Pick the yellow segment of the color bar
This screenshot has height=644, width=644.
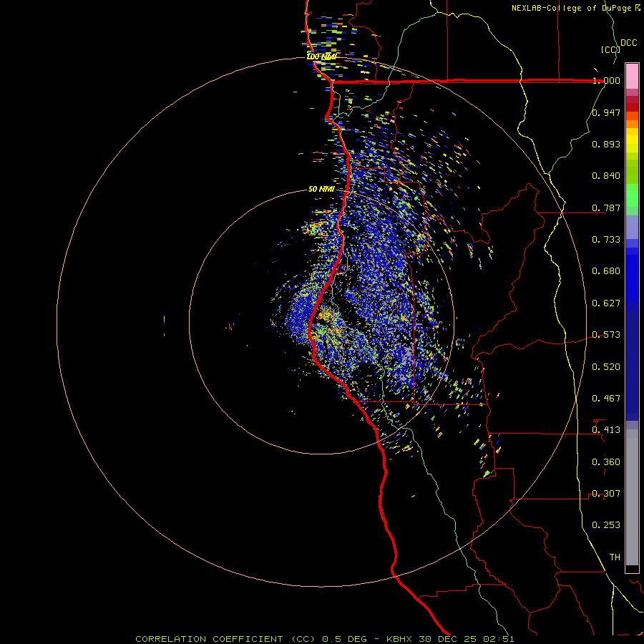tap(632, 140)
